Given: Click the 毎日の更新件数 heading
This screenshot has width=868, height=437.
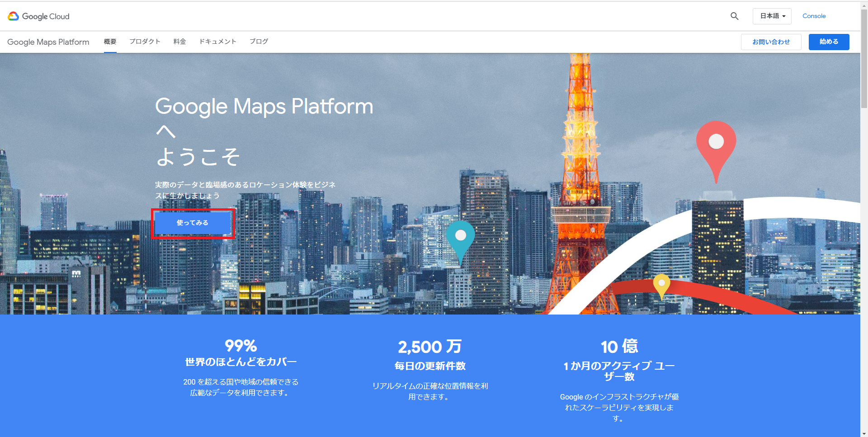Looking at the screenshot, I should [x=430, y=366].
